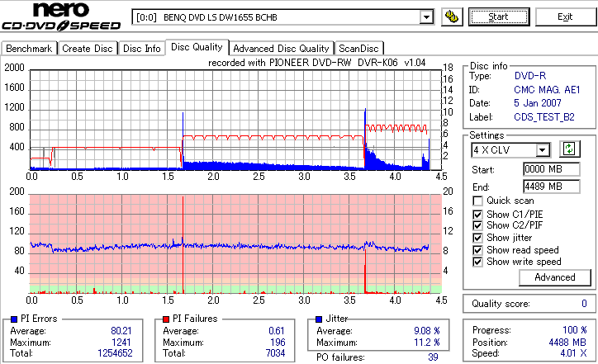Open the drive options icon beside Start
Image resolution: width=598 pixels, height=364 pixels.
[452, 17]
